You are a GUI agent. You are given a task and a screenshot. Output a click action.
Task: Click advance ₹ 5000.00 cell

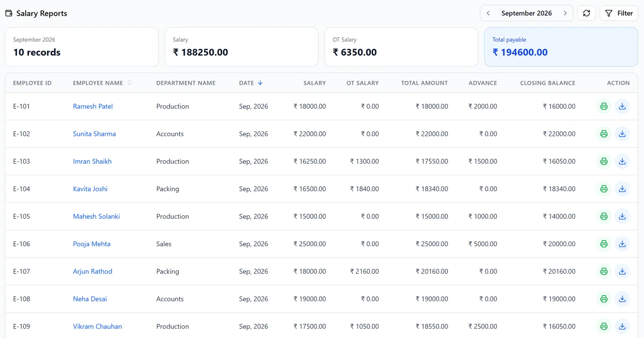tap(483, 244)
